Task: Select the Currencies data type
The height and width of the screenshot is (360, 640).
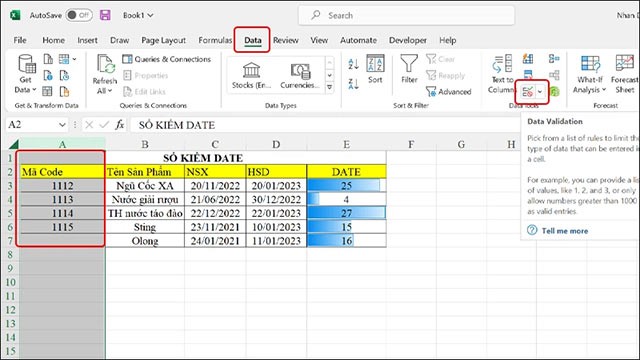Action: (x=300, y=76)
